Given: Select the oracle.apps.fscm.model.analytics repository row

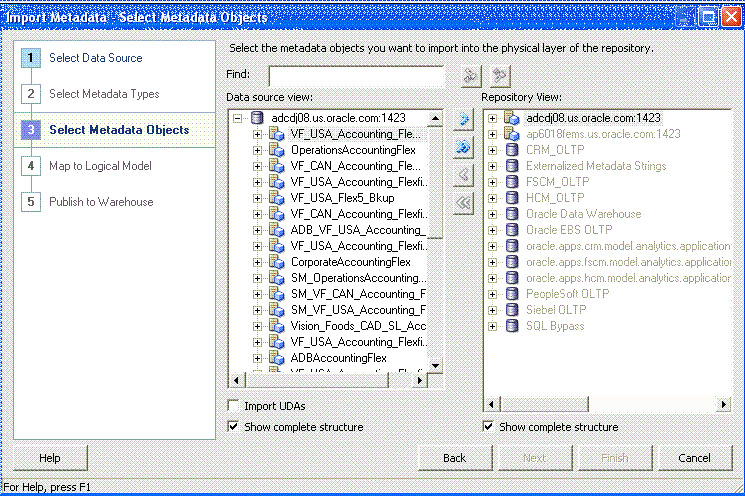Looking at the screenshot, I should 628,262.
